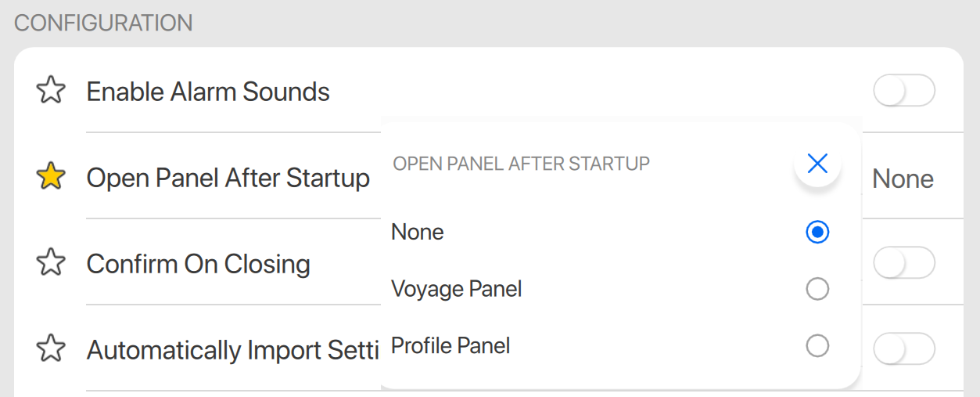Enable the Automatically Import Settings switch
Viewport: 980px width, 397px height.
(x=903, y=348)
